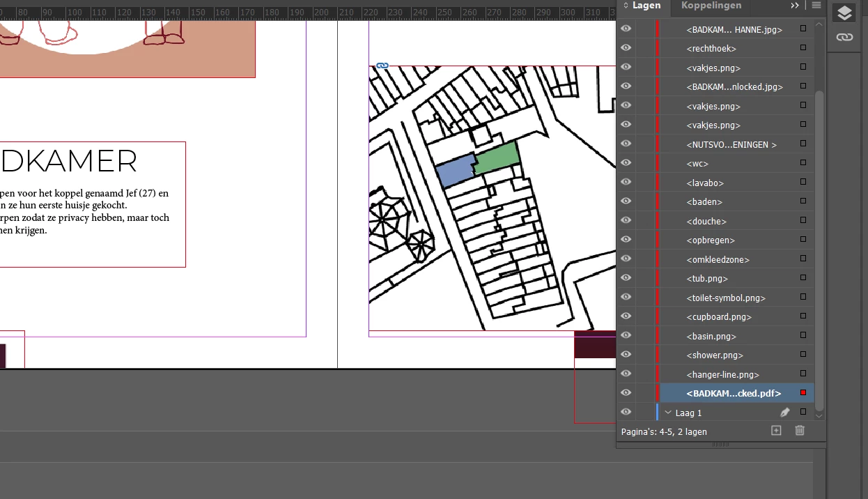
Task: Collapse the Laag 1 layer chevron
Action: pos(668,413)
